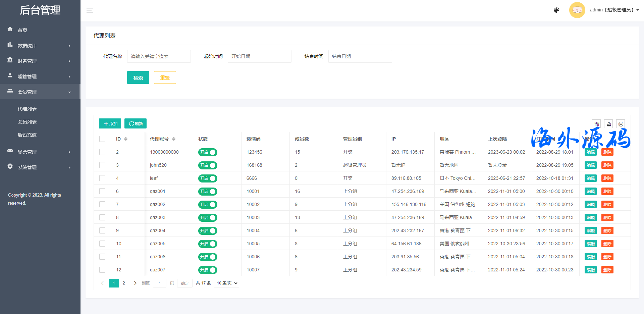
Task: Expand 数据统计 sidebar menu
Action: pos(40,46)
